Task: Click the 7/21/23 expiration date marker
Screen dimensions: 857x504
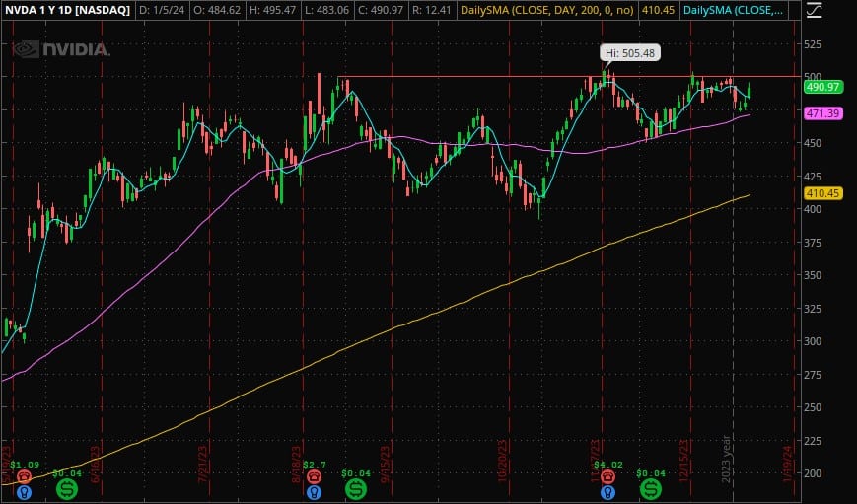Action: point(202,464)
